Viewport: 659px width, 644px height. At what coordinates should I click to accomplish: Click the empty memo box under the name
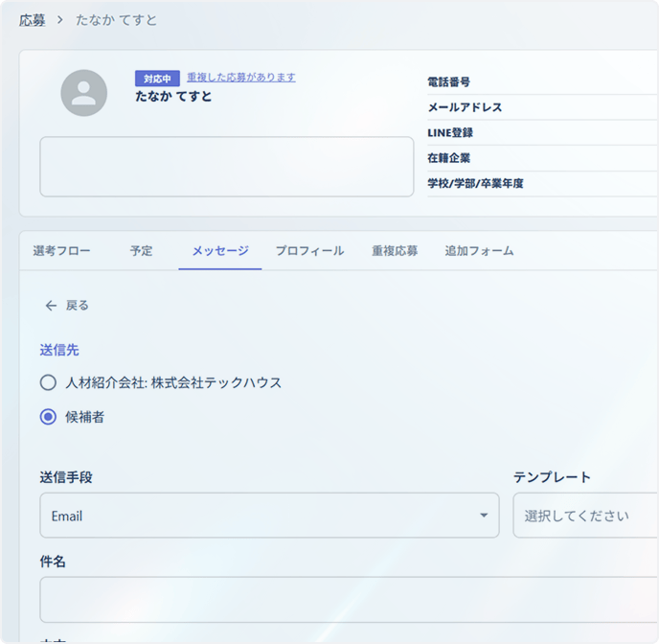pyautogui.click(x=226, y=167)
